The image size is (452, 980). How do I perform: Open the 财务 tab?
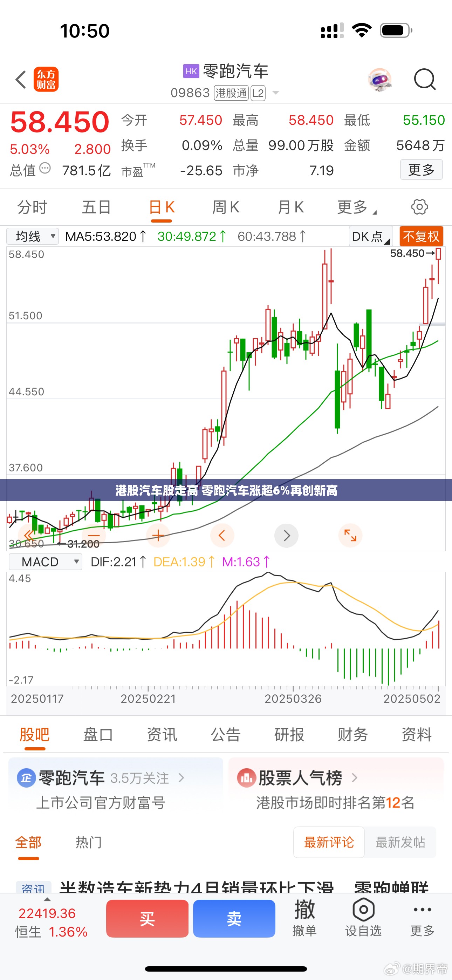click(353, 735)
